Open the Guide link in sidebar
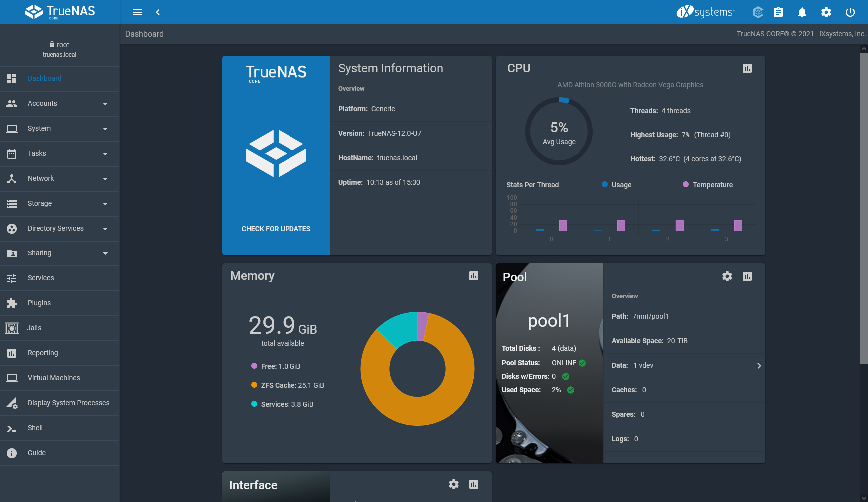 60,453
